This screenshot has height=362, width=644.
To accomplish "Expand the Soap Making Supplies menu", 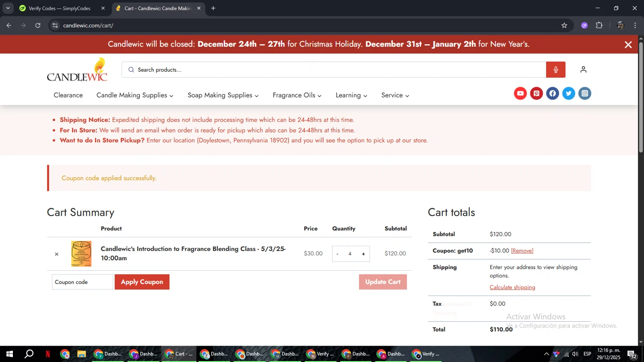I will (223, 95).
